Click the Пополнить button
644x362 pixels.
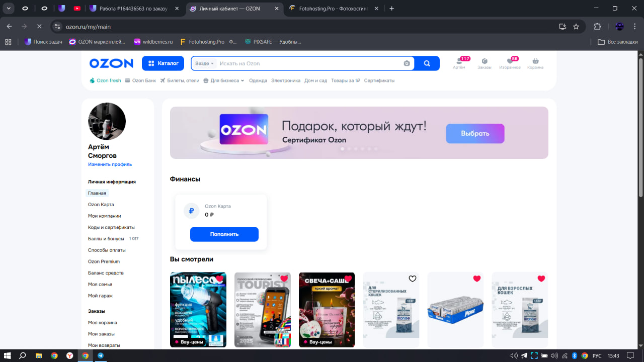[224, 234]
